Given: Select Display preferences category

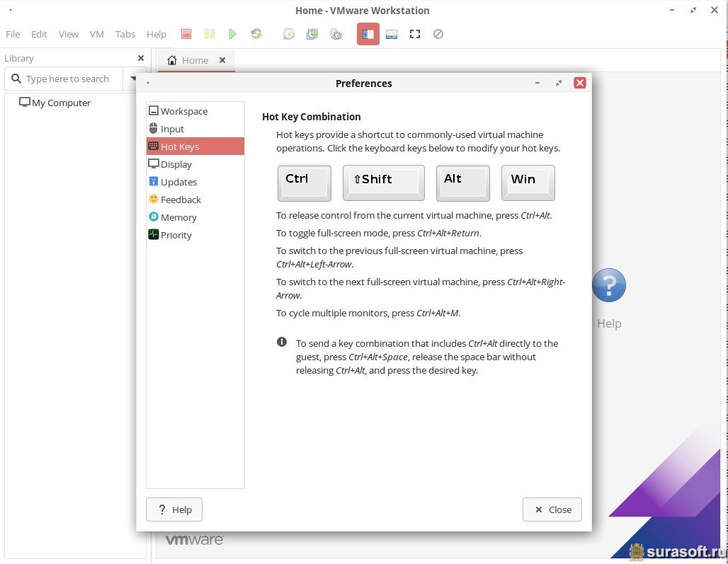Looking at the screenshot, I should pos(195,163).
